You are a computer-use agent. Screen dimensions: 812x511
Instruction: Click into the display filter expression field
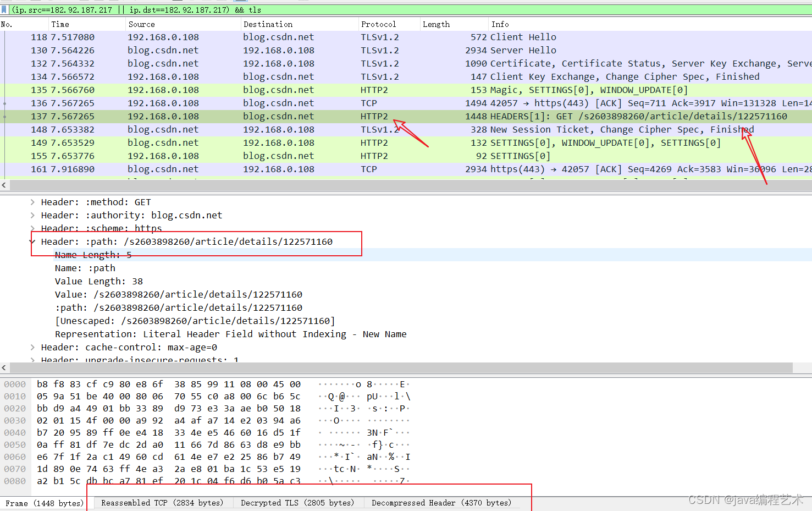point(385,10)
